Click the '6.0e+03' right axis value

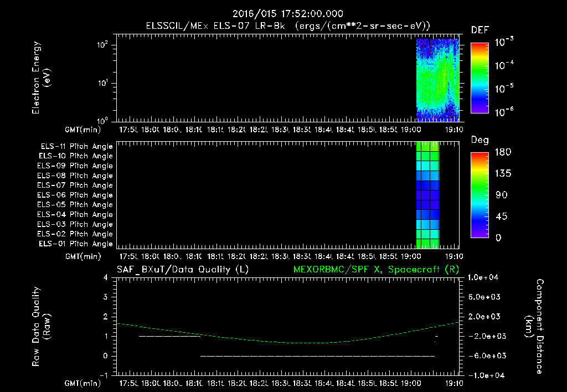[484, 297]
